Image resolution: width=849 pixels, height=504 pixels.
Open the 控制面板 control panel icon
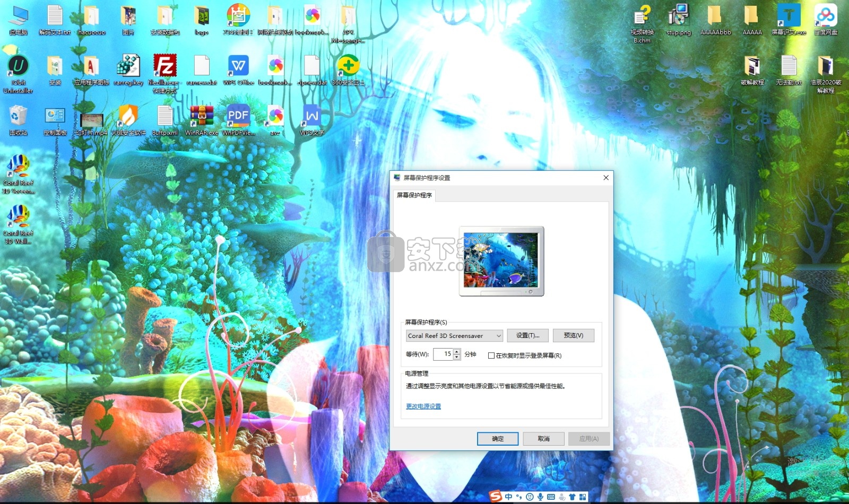click(x=55, y=120)
